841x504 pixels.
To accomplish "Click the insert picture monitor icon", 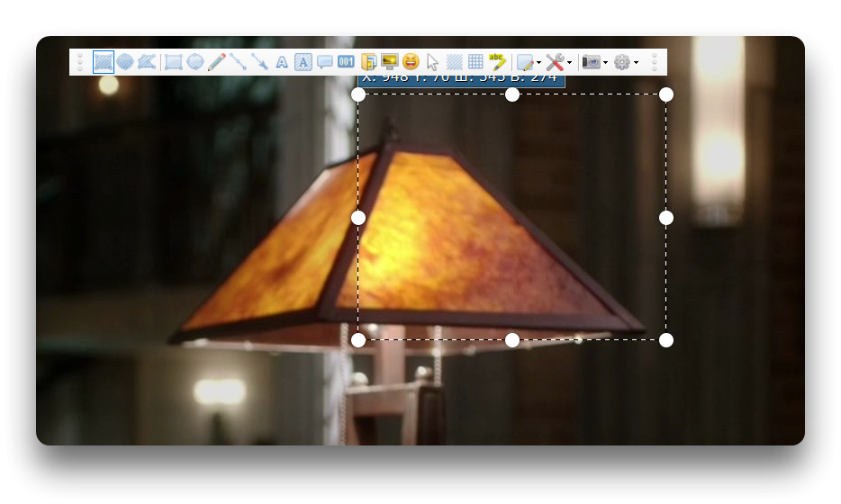I will point(389,62).
